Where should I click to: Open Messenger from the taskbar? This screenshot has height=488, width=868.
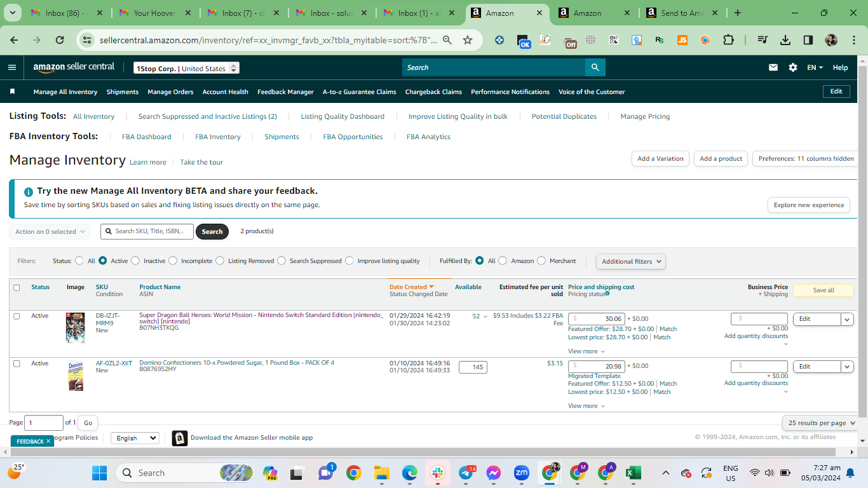[494, 473]
